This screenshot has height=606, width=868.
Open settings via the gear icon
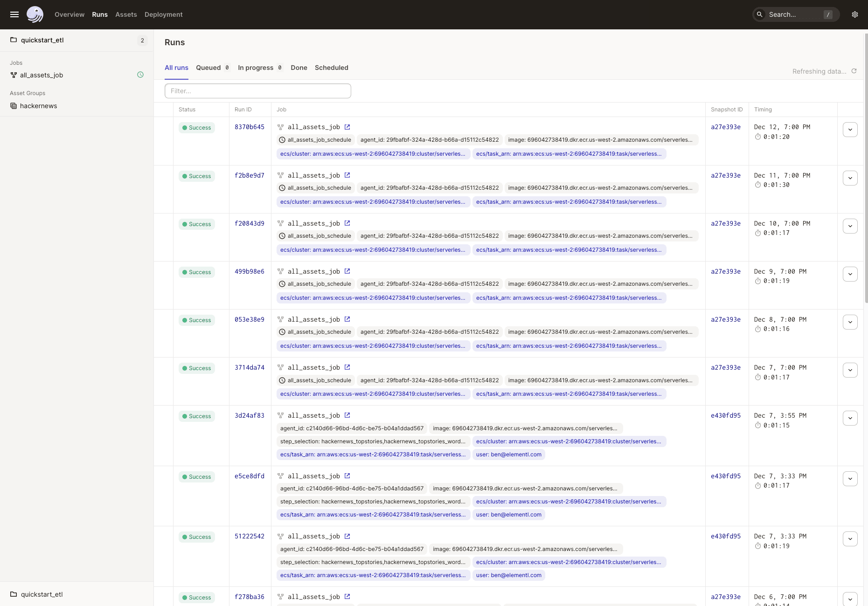pos(855,14)
